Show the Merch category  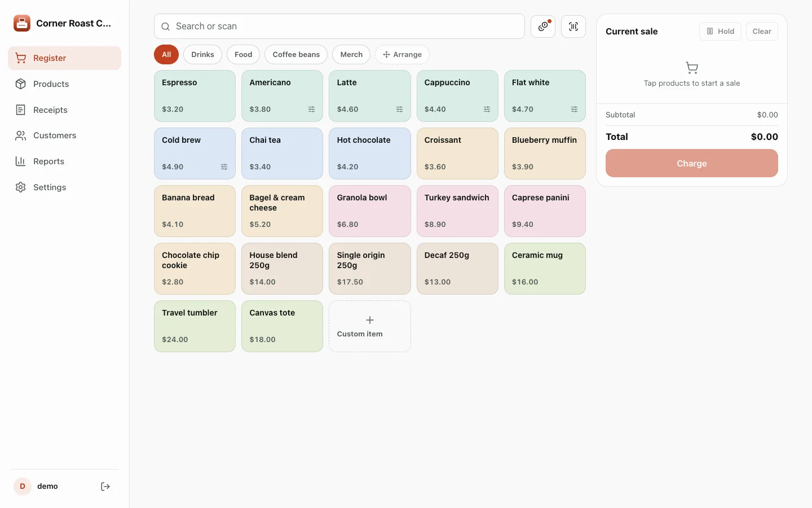point(351,55)
